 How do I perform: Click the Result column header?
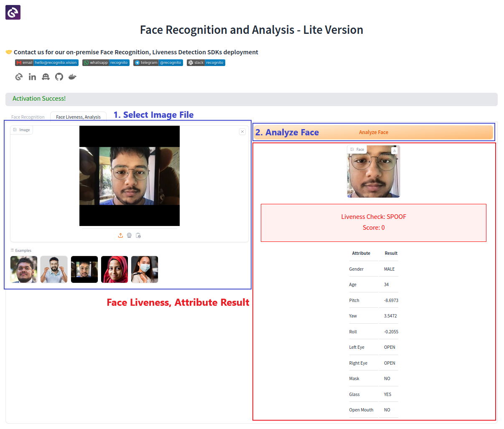[x=391, y=253]
